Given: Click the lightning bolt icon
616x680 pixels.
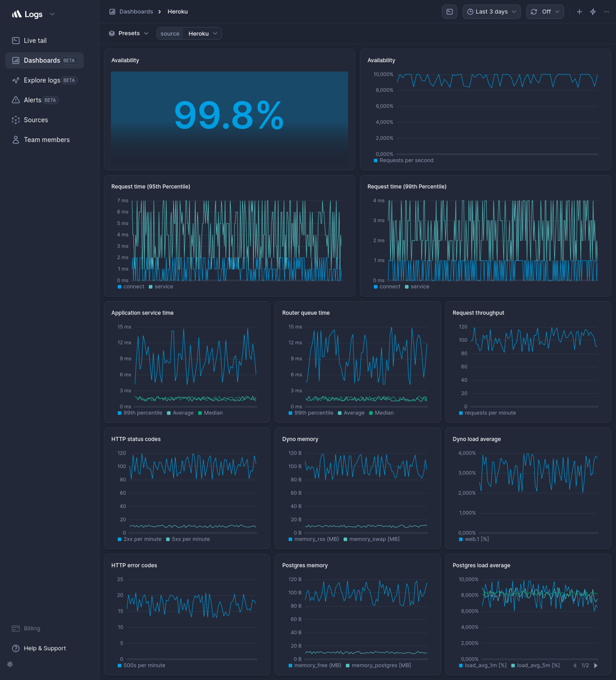Looking at the screenshot, I should point(593,12).
